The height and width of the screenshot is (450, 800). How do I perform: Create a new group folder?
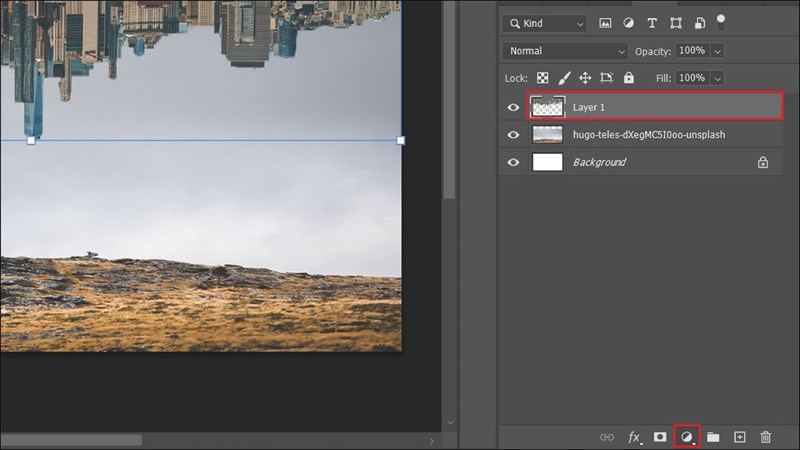(x=713, y=437)
